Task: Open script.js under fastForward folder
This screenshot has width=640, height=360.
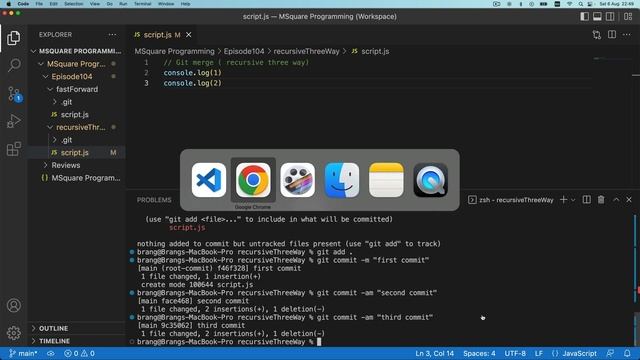Action: pyautogui.click(x=76, y=114)
